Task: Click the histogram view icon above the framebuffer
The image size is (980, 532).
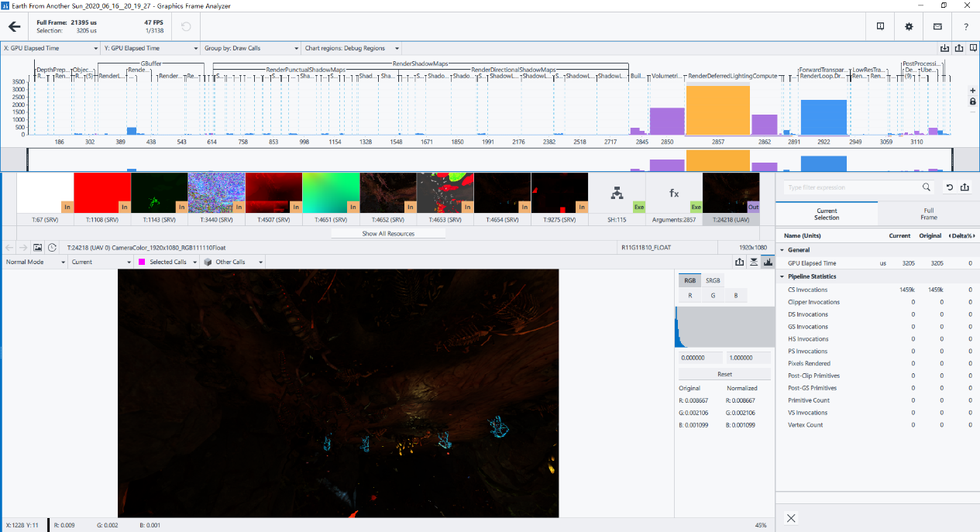Action: (767, 262)
